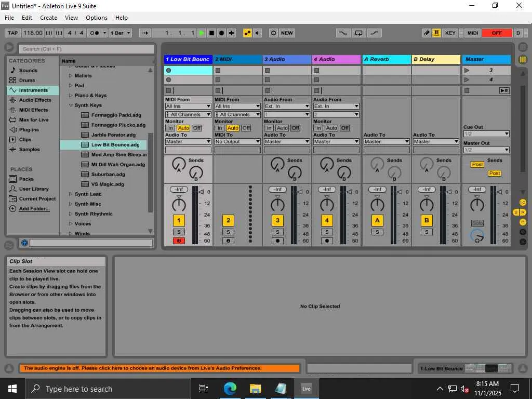Click the green Play transport button
Viewport: 532px width, 399px height.
coord(202,33)
